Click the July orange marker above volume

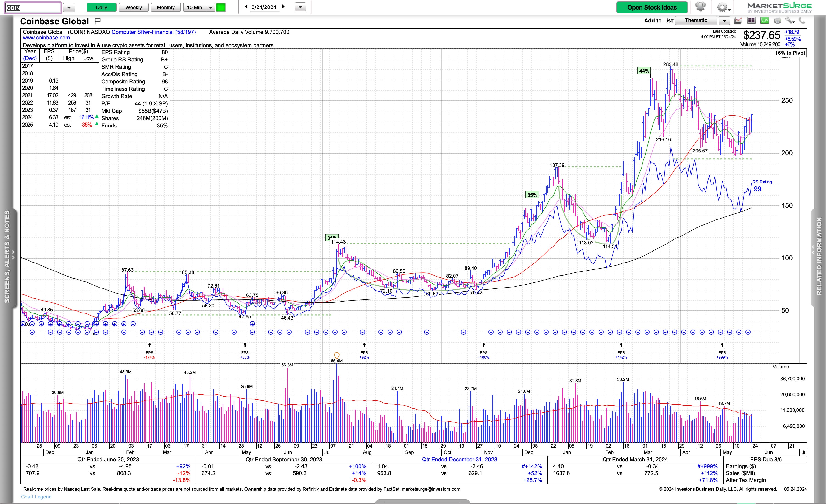[x=337, y=355]
